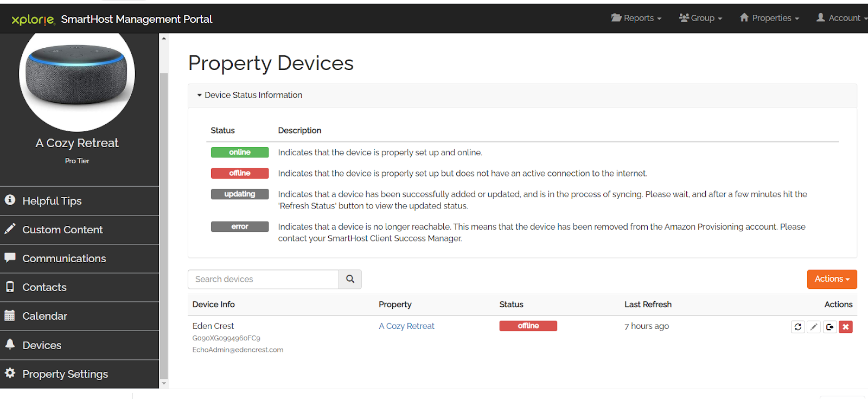
Task: Open the Account dropdown menu
Action: tap(841, 18)
